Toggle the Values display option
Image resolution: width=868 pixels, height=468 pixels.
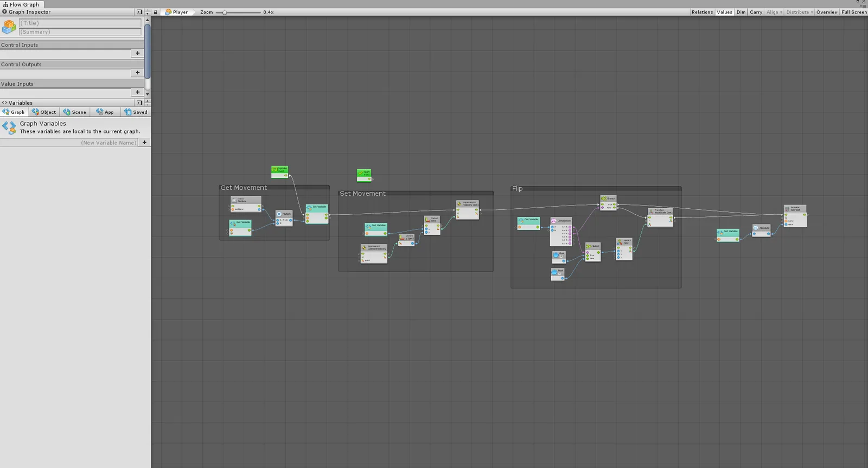724,12
